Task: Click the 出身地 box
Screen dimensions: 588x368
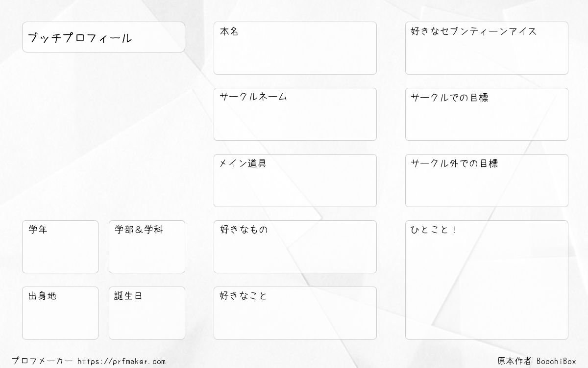Action: point(60,313)
